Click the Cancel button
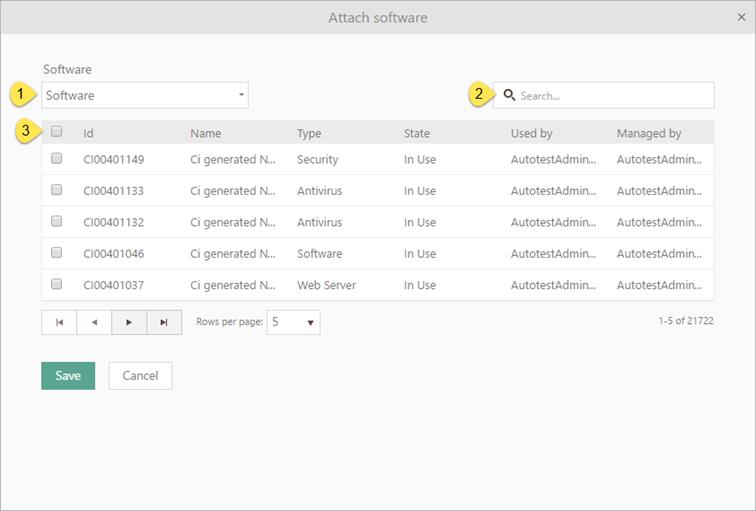The width and height of the screenshot is (756, 511). pyautogui.click(x=140, y=375)
